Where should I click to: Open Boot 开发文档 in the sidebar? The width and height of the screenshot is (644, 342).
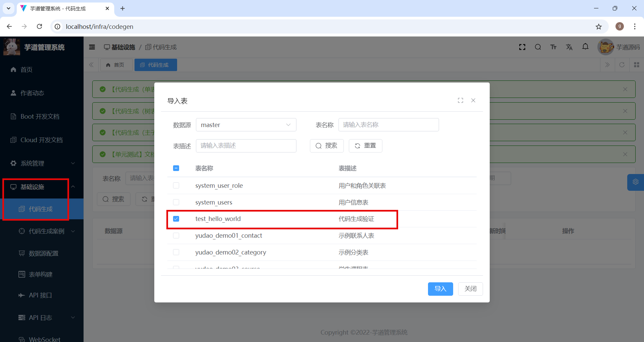42,116
